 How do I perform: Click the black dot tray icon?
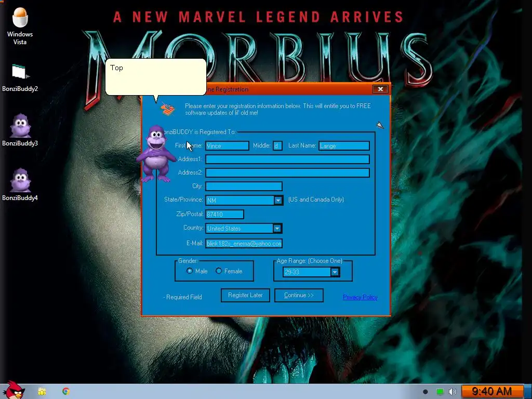[425, 392]
